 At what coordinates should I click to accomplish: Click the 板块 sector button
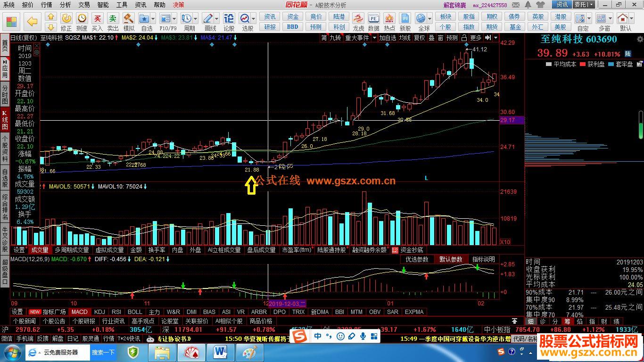446,16
